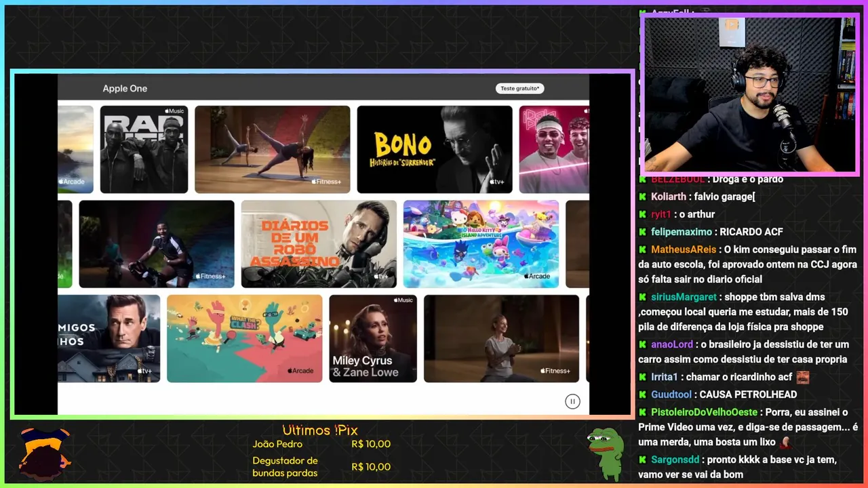Click the Music logo on Rap Life card
This screenshot has width=868, height=488.
pos(174,110)
